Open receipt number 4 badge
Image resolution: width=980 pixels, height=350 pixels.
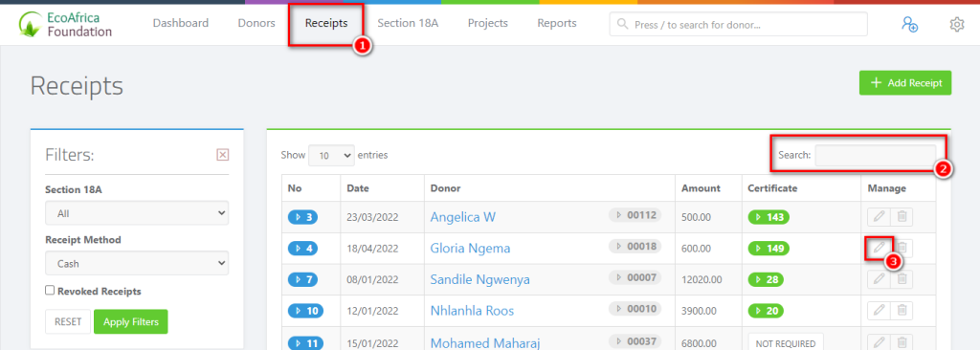pos(303,249)
